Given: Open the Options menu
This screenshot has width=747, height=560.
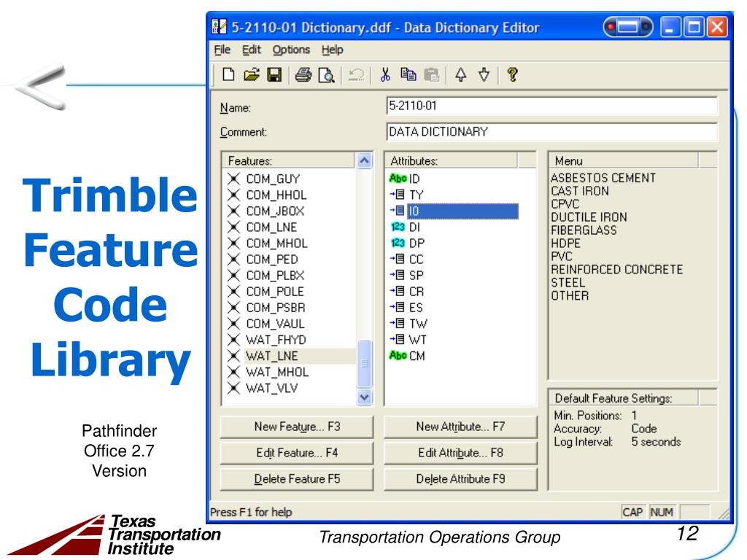Looking at the screenshot, I should coord(291,50).
